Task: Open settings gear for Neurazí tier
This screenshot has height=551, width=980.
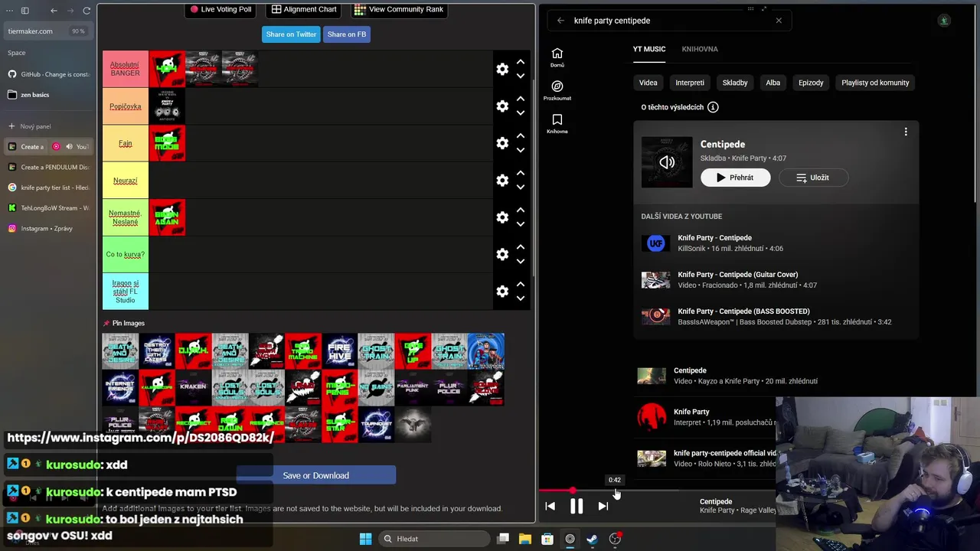Action: [x=502, y=181]
